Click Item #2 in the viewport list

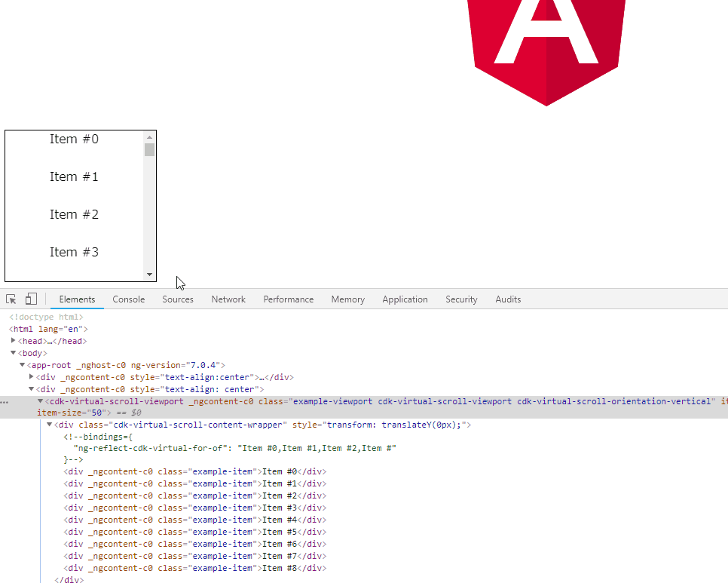click(x=75, y=214)
